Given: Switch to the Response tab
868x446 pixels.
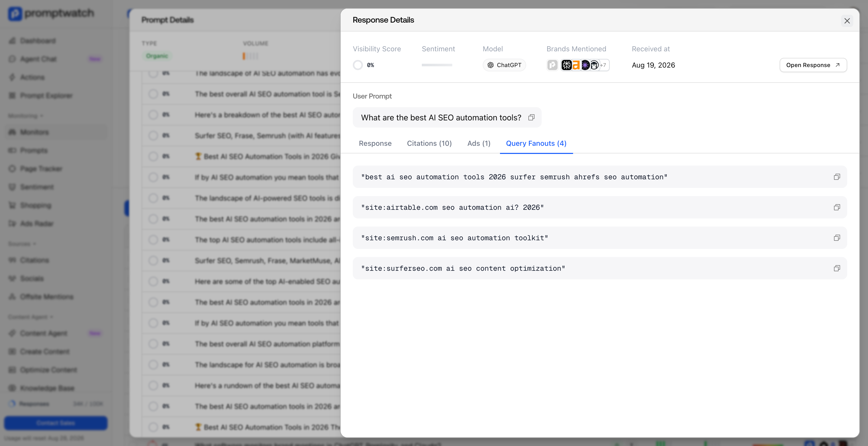Looking at the screenshot, I should [x=375, y=144].
